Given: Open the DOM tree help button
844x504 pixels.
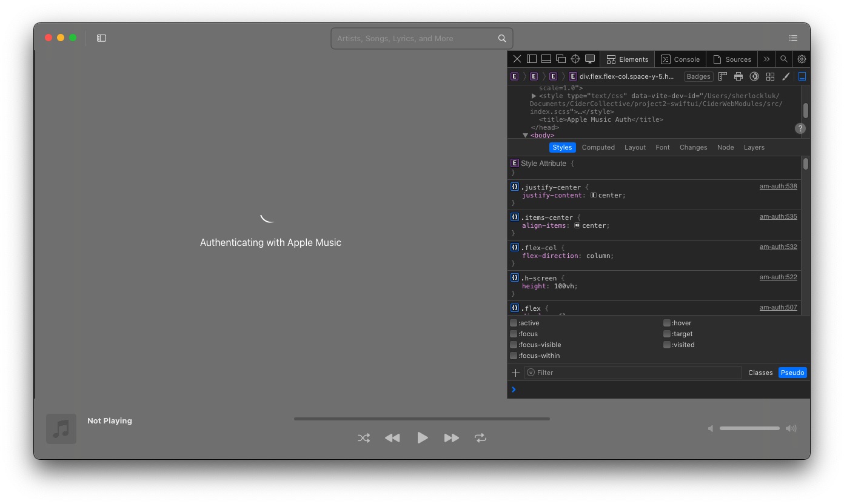Looking at the screenshot, I should click(x=800, y=128).
